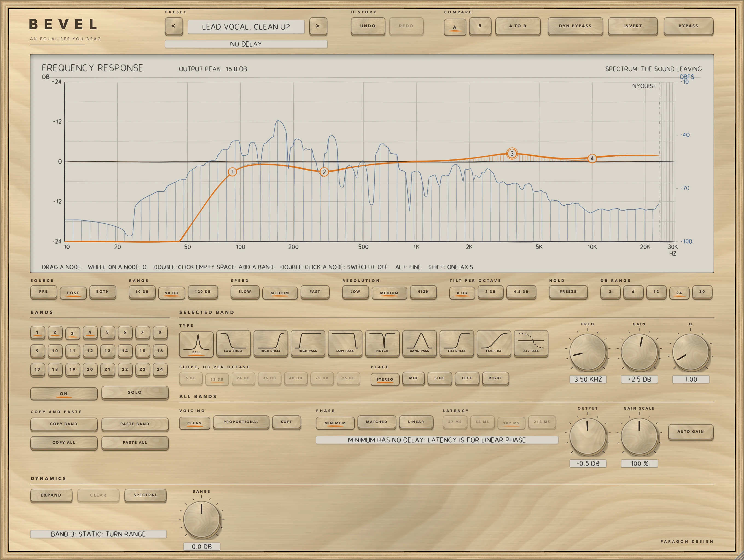Select the Bell filter type
Screen dimensions: 744x560
coord(196,344)
